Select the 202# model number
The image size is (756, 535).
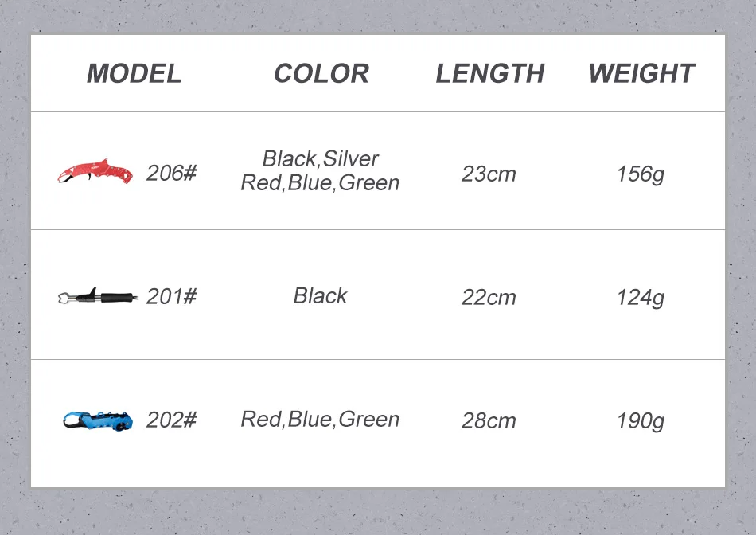click(x=171, y=420)
